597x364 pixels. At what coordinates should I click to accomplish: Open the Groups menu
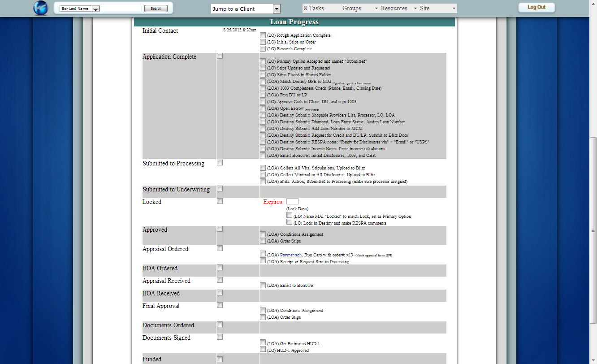[x=352, y=9]
